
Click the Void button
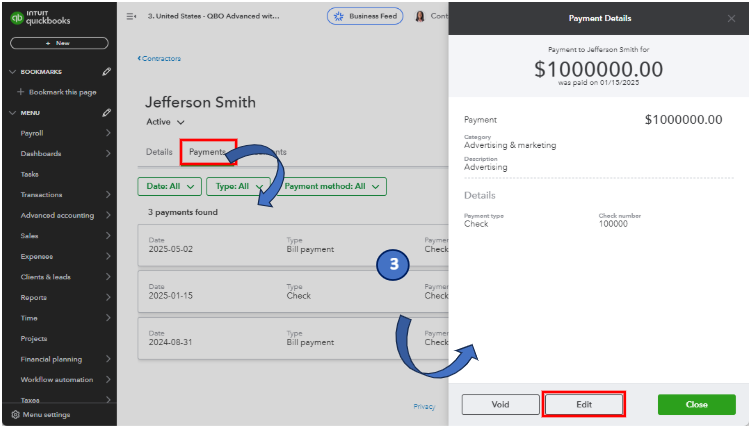(x=500, y=404)
